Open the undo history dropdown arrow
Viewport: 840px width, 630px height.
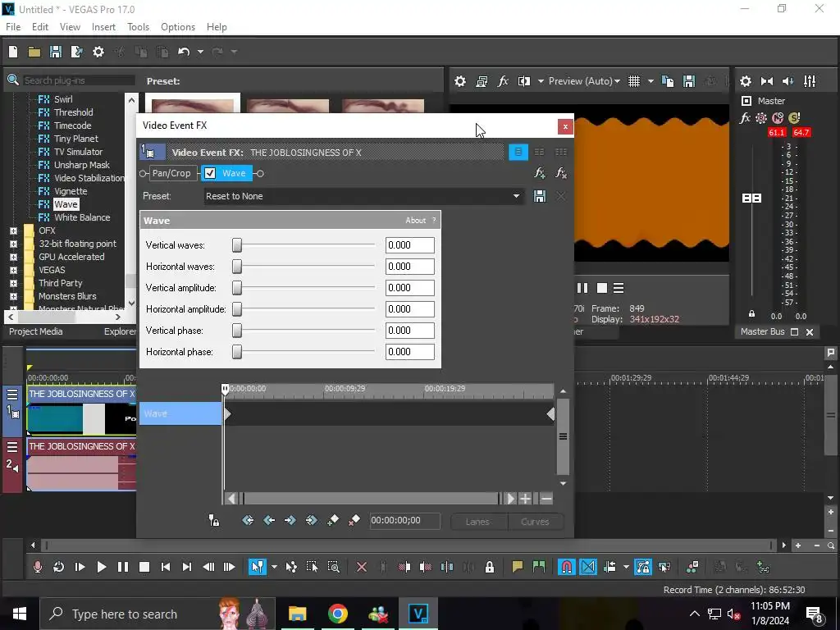click(x=200, y=52)
